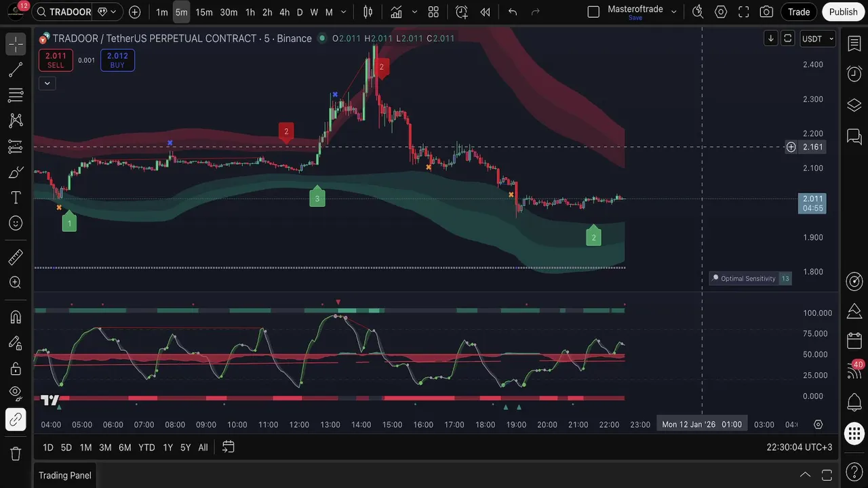Collapse the indicator legend chevron
The width and height of the screenshot is (868, 488).
pyautogui.click(x=47, y=83)
